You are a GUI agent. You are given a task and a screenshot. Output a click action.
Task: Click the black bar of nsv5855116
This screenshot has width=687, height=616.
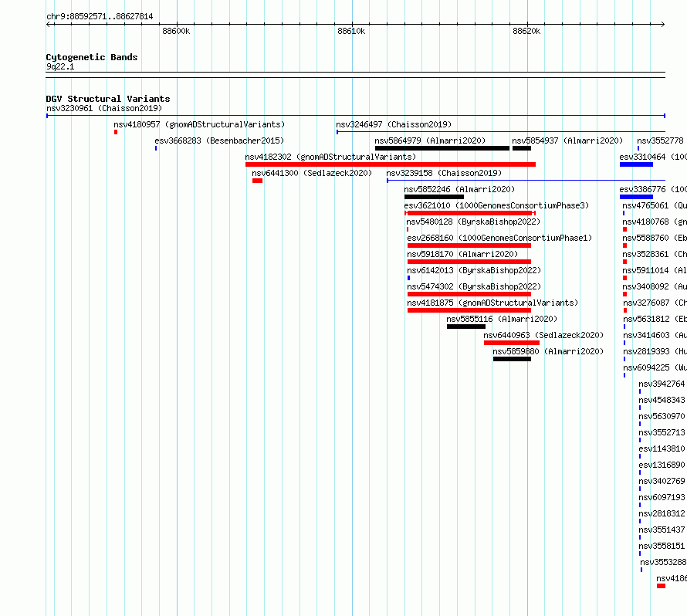466,327
